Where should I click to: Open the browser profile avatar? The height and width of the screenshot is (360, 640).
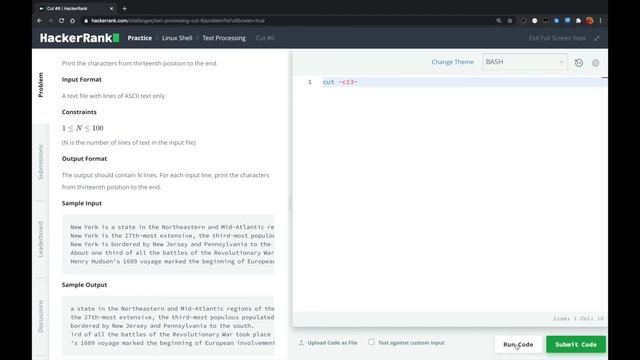coord(589,20)
